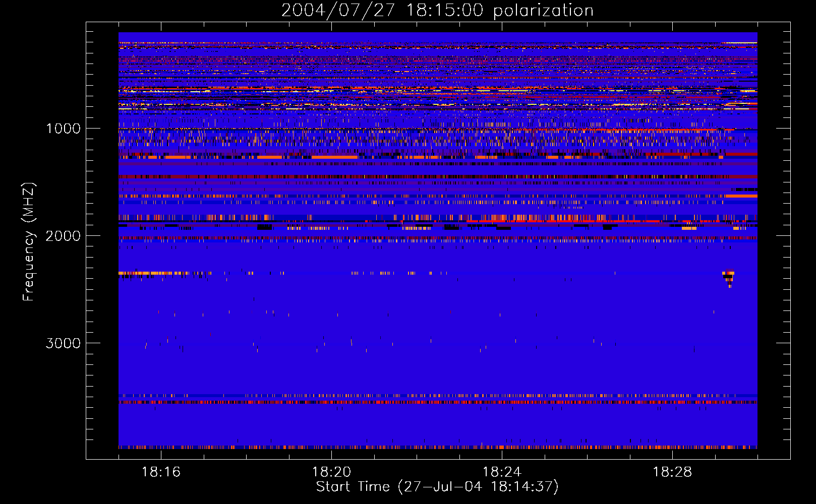Click the 2000 frequency tick label
Image resolution: width=816 pixels, height=504 pixels.
click(x=63, y=235)
